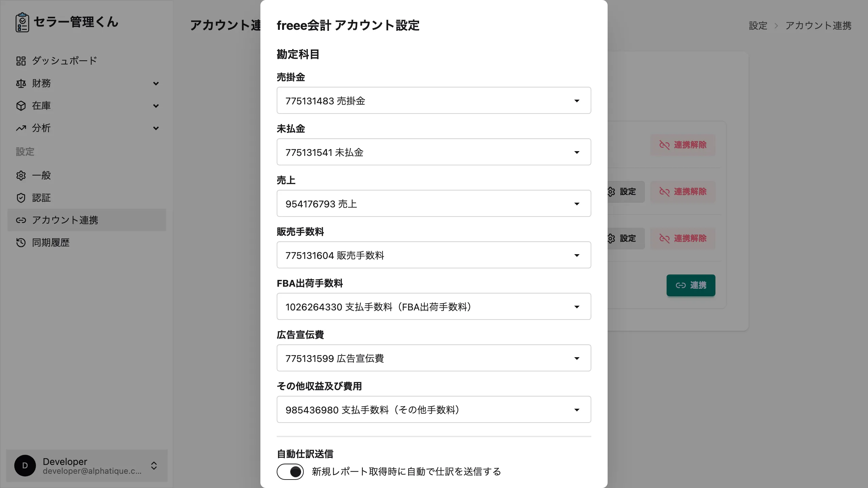The image size is (868, 488).
Task: Click the 認証 shield icon
Action: coord(21,198)
